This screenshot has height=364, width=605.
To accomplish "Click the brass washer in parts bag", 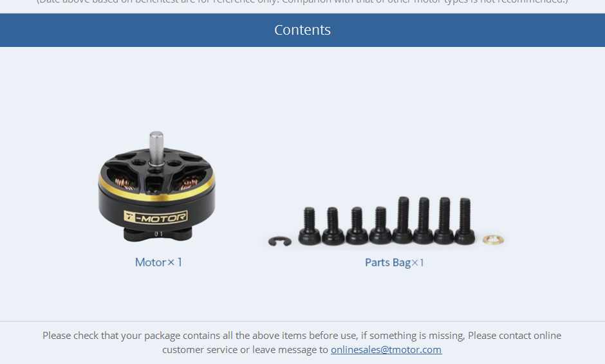I will click(493, 240).
